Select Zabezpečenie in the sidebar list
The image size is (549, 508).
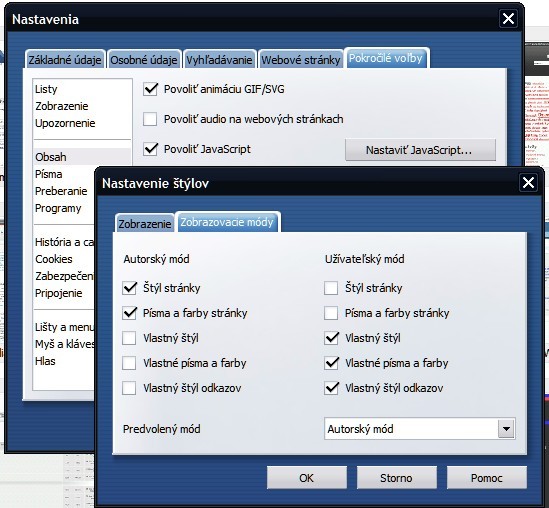(64, 276)
